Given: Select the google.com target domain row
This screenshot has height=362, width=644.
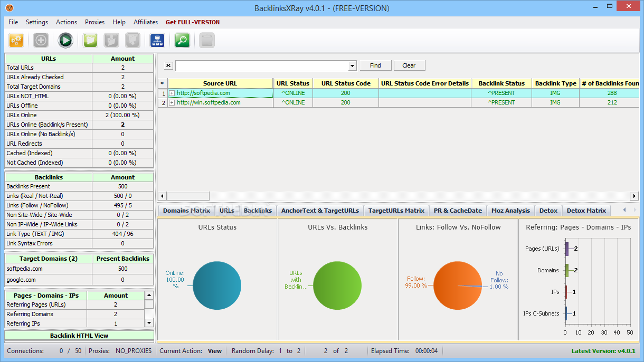Looking at the screenshot, I should point(79,280).
